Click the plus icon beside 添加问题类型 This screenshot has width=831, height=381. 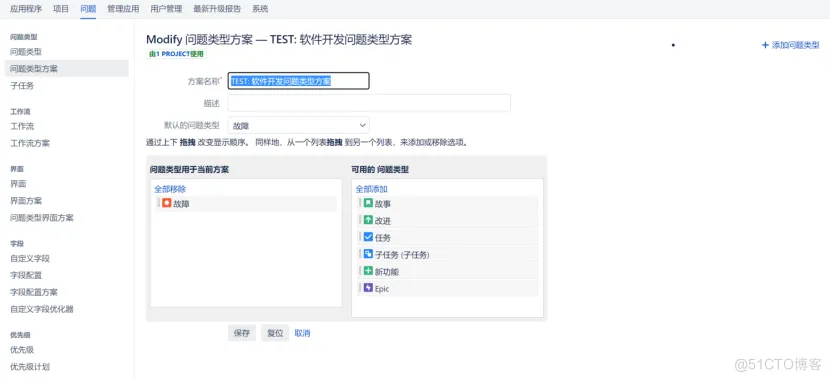tap(765, 45)
